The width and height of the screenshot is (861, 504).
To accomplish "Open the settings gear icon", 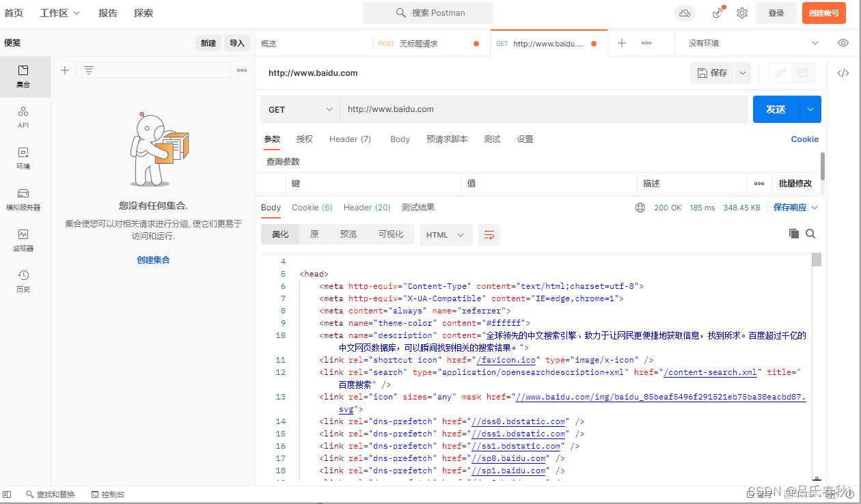I will [742, 13].
